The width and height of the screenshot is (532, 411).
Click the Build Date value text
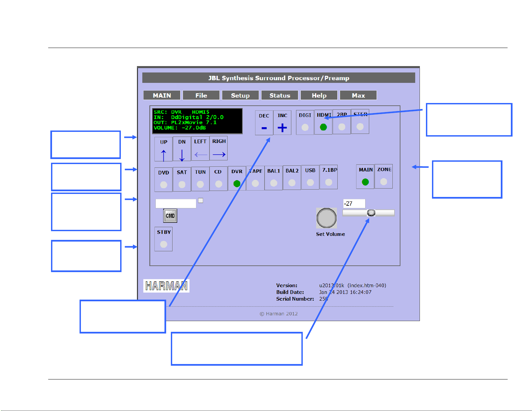pyautogui.click(x=345, y=292)
